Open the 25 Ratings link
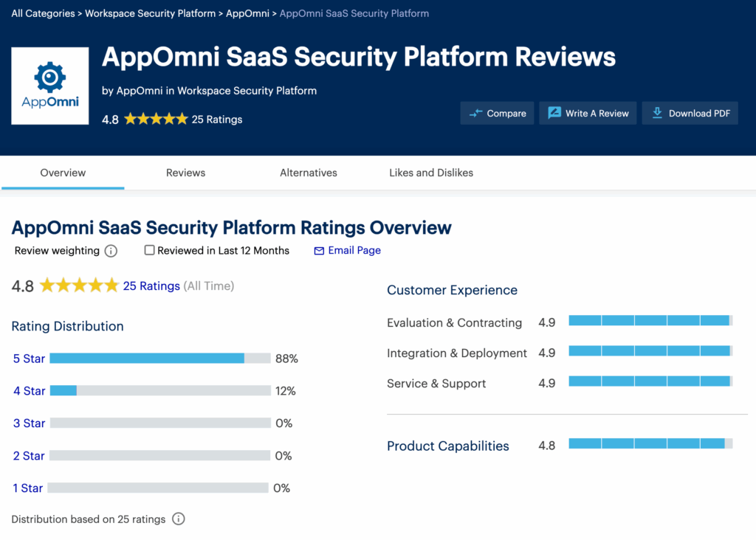This screenshot has width=756, height=540. point(151,285)
